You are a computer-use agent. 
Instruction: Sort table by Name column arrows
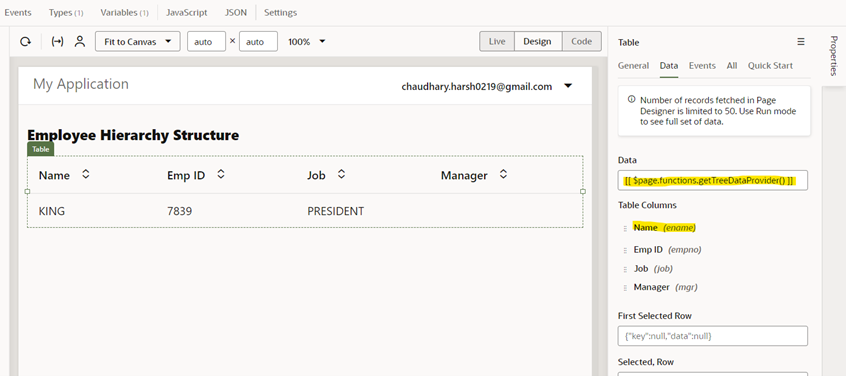point(85,174)
